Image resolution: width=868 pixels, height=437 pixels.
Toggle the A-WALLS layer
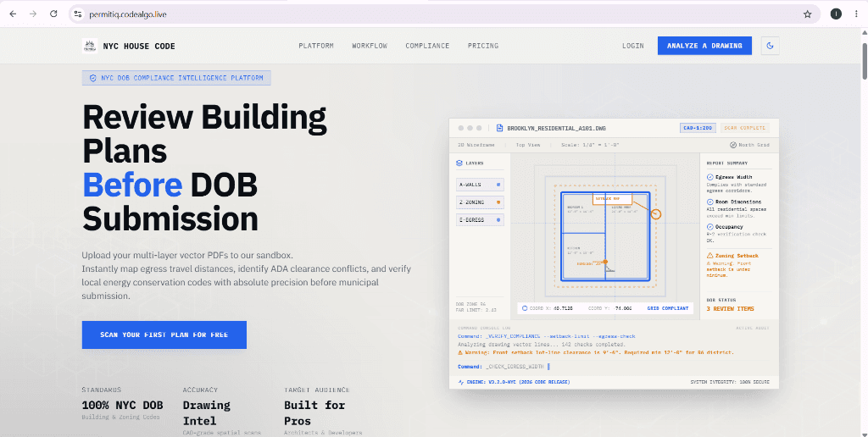pos(480,185)
